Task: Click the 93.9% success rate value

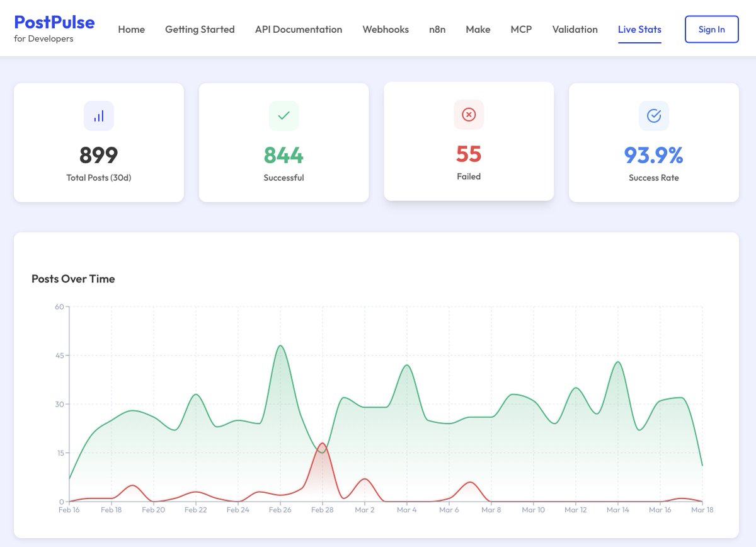Action: click(x=654, y=155)
